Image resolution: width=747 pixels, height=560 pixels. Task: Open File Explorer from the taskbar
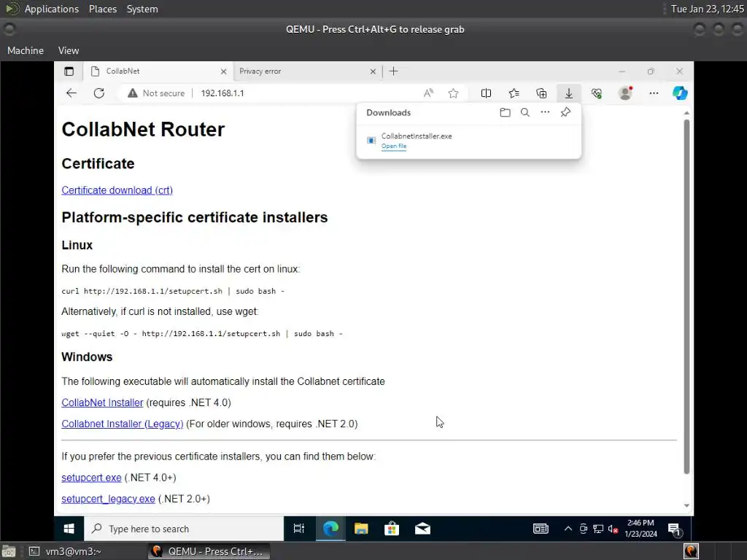coord(361,529)
